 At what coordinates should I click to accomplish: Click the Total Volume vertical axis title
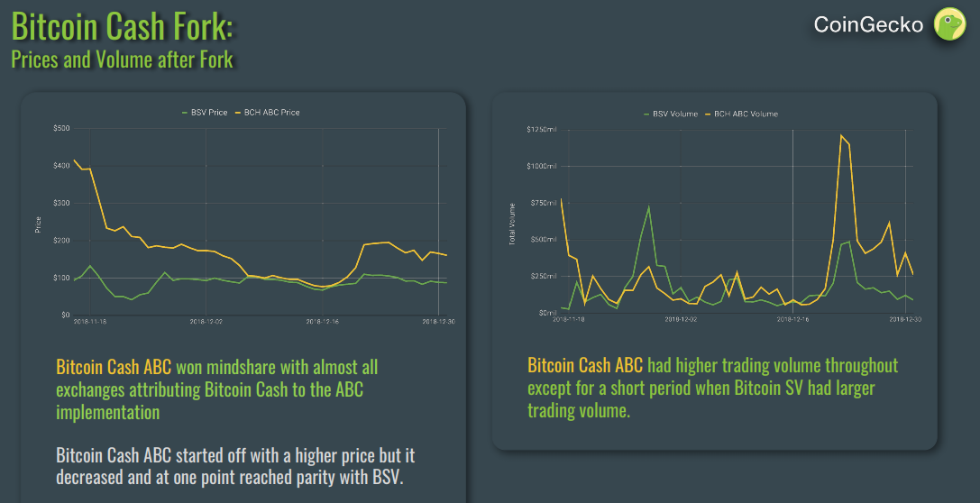click(x=512, y=224)
